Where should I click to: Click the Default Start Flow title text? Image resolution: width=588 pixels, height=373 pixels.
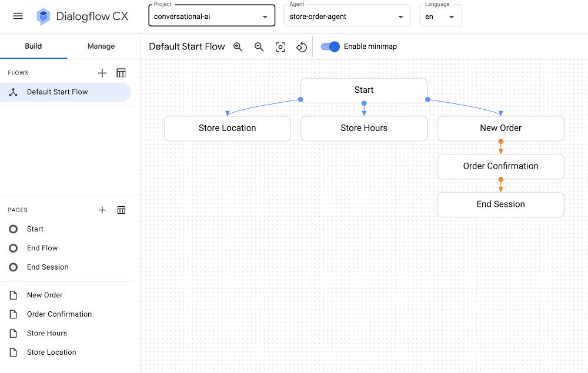click(x=187, y=46)
